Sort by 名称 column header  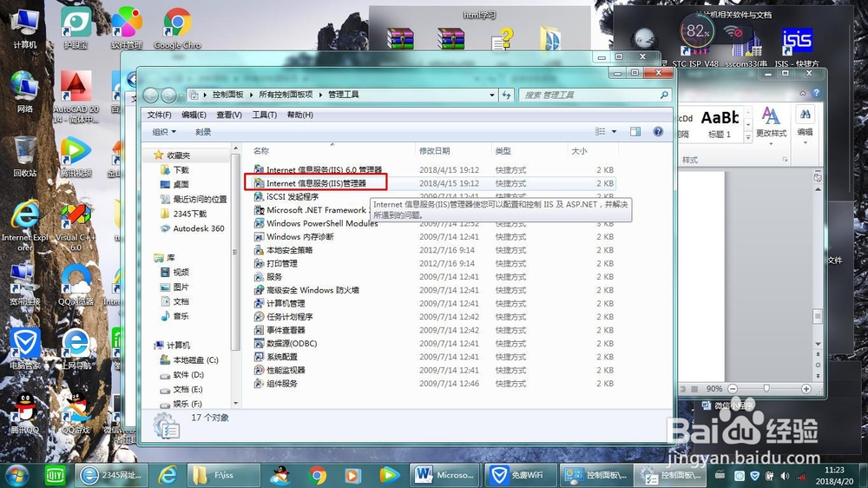pos(260,151)
